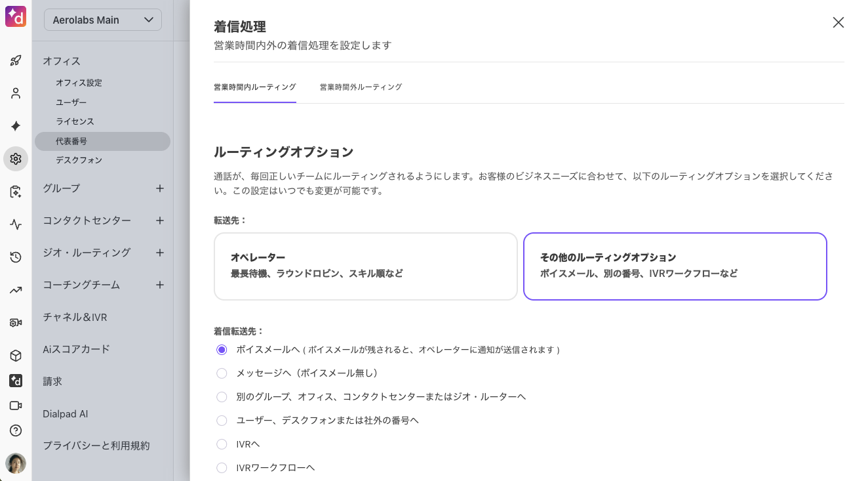This screenshot has height=481, width=868.
Task: Click the Dialpad logo at top left
Action: (15, 16)
